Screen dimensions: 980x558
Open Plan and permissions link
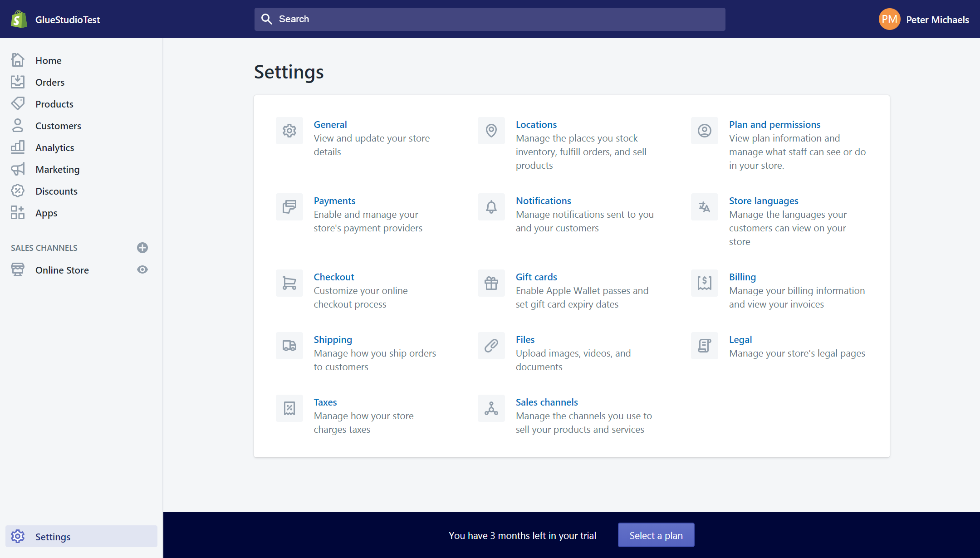(774, 124)
